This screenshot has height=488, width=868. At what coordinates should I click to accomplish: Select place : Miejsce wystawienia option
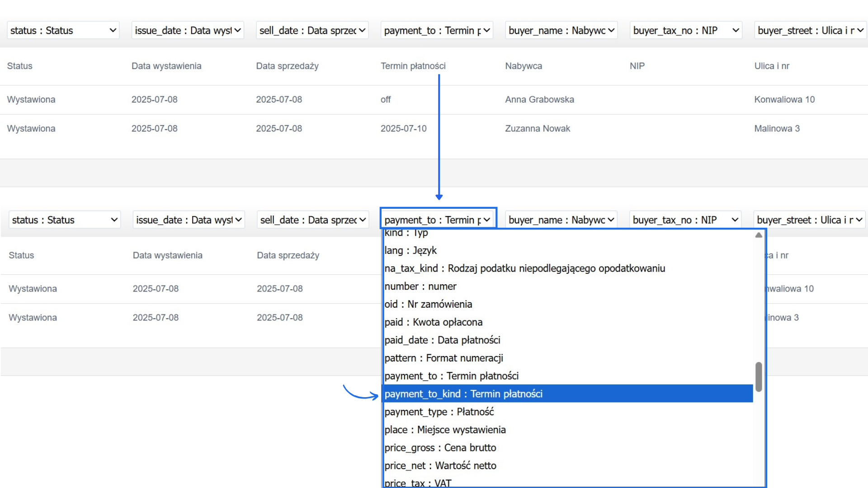click(x=445, y=430)
